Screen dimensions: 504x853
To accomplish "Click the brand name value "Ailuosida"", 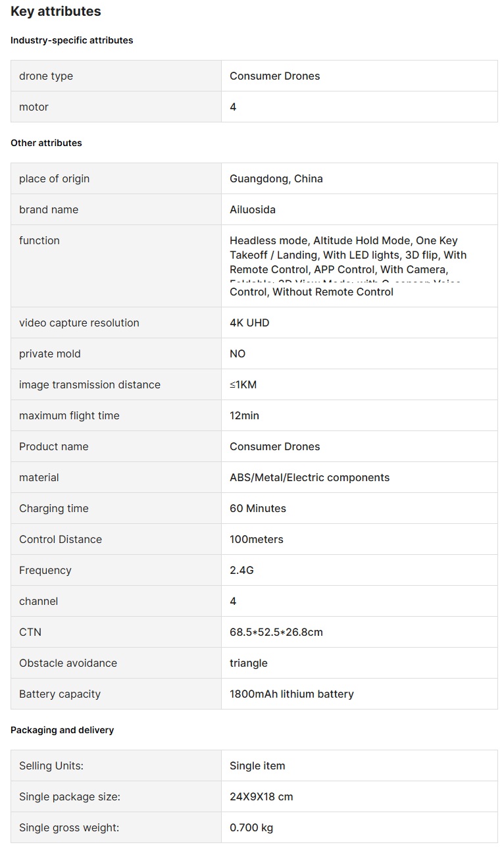I will click(x=252, y=209).
